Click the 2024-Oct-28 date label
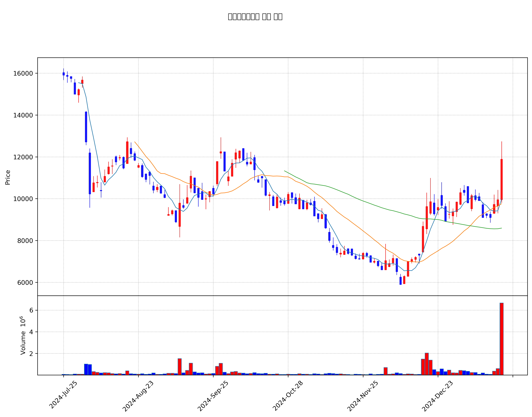 point(288,396)
